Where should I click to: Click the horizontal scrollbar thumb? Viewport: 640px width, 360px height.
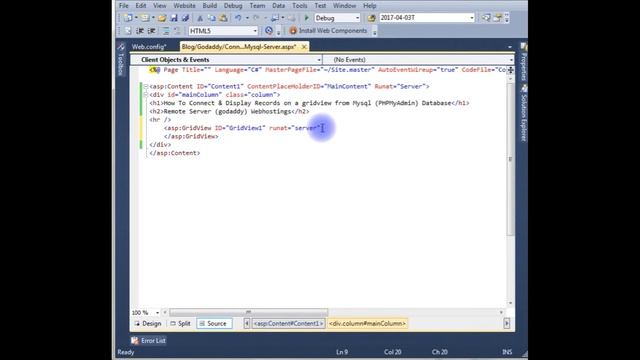[x=249, y=313]
